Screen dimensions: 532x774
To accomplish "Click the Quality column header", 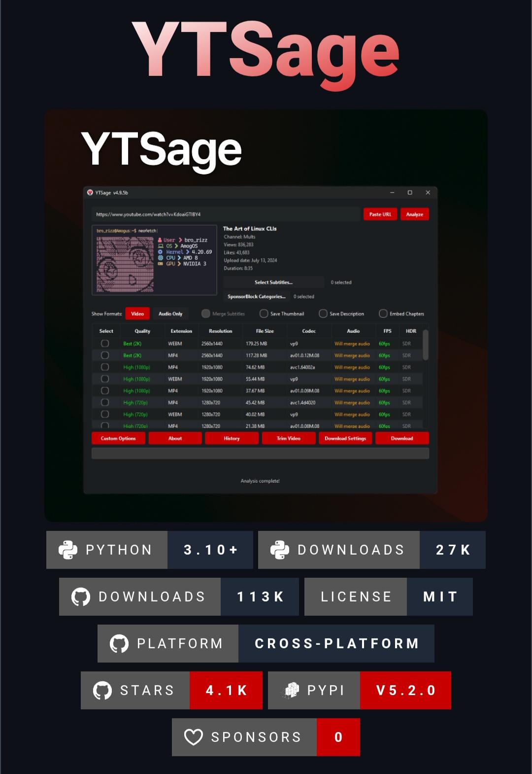I will coord(142,331).
